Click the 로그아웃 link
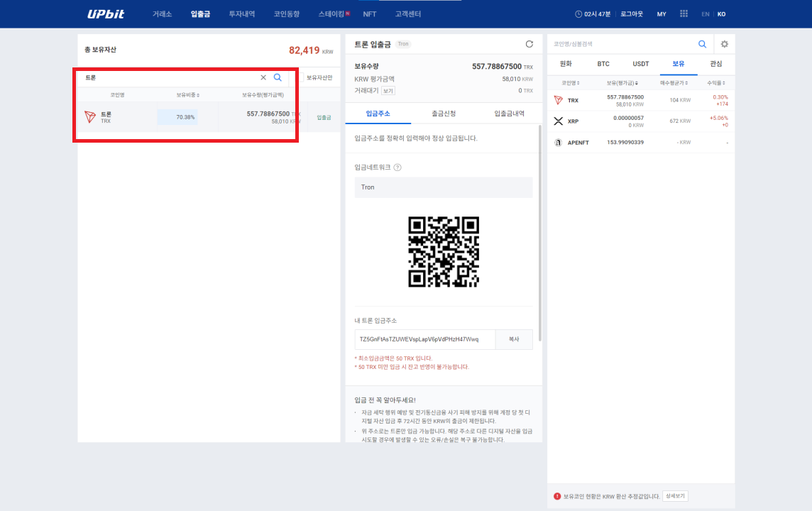The height and width of the screenshot is (511, 812). click(x=632, y=14)
